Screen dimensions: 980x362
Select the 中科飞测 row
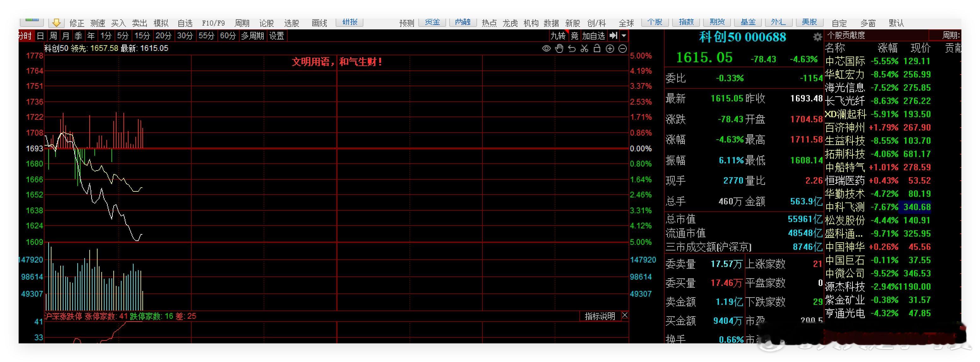pos(893,207)
